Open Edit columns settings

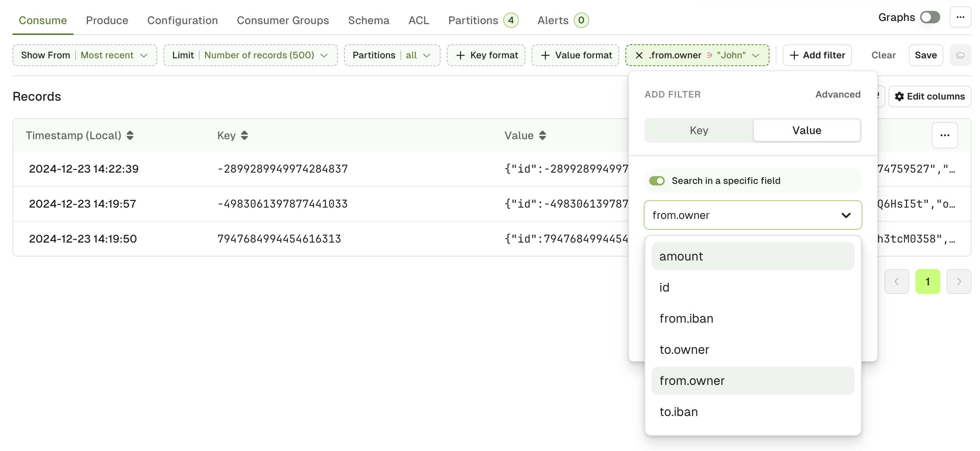click(930, 96)
